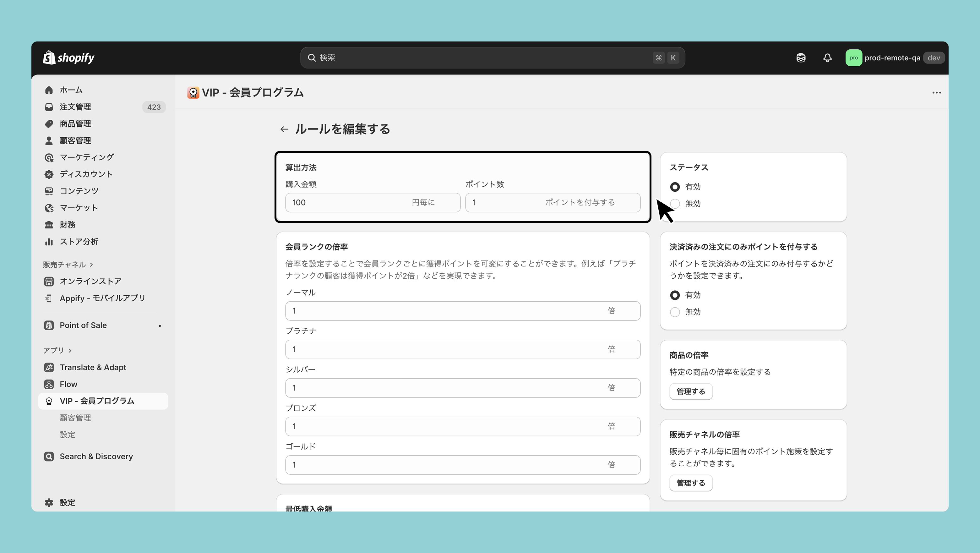This screenshot has height=553, width=980.
Task: Open the Sidekick assistant icon in top bar
Action: 801,58
